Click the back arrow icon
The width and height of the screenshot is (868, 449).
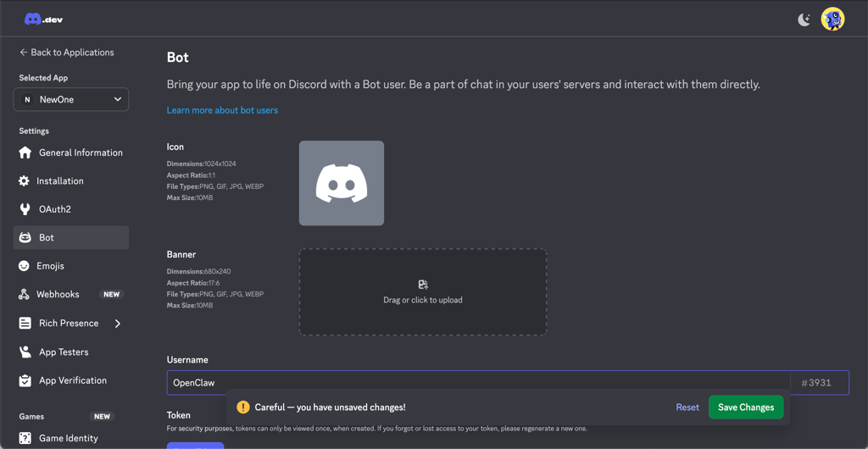pyautogui.click(x=23, y=52)
